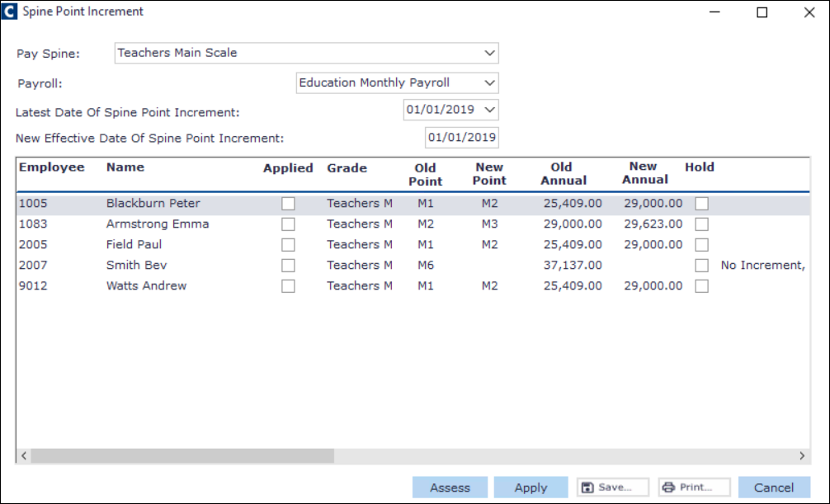Screen dimensions: 830x504
Task: Click horizontal scrollbar left arrow
Action: coord(24,456)
